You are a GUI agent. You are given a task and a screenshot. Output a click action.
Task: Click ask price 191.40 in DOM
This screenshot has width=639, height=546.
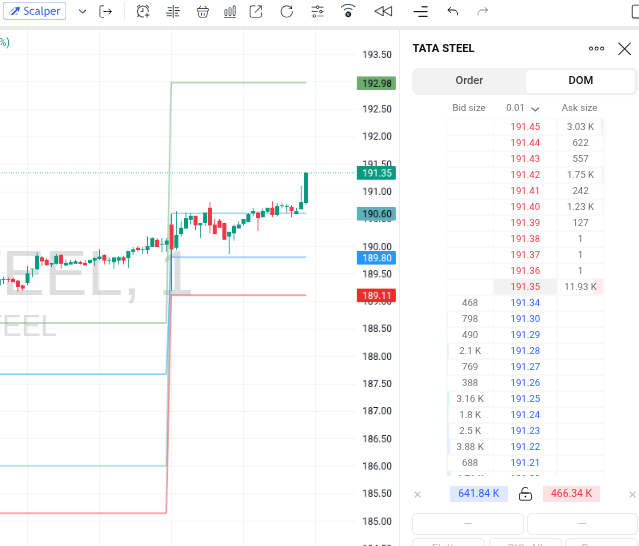point(525,207)
